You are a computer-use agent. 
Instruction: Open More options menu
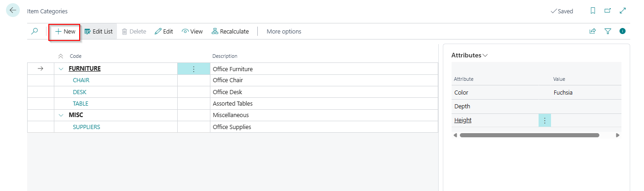click(x=284, y=31)
